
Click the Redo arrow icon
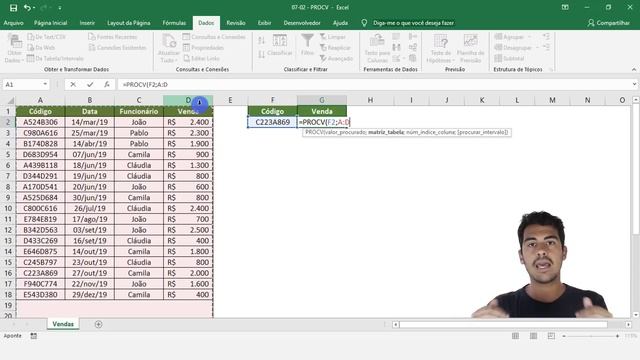[x=43, y=8]
